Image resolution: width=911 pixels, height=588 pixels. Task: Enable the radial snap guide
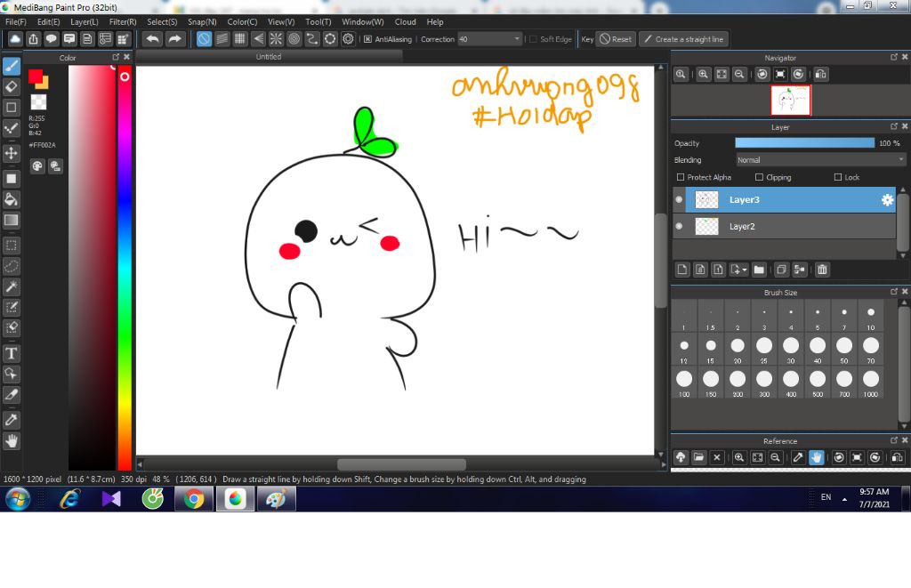point(276,39)
